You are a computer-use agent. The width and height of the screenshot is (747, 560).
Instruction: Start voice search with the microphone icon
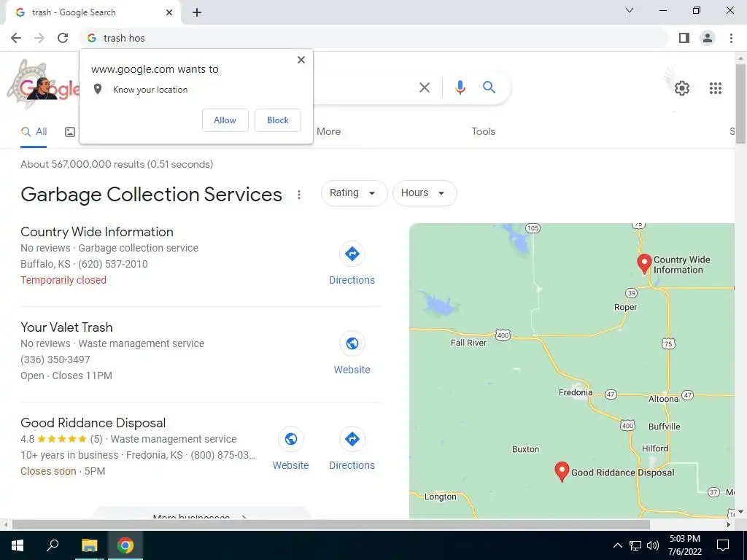click(x=460, y=87)
